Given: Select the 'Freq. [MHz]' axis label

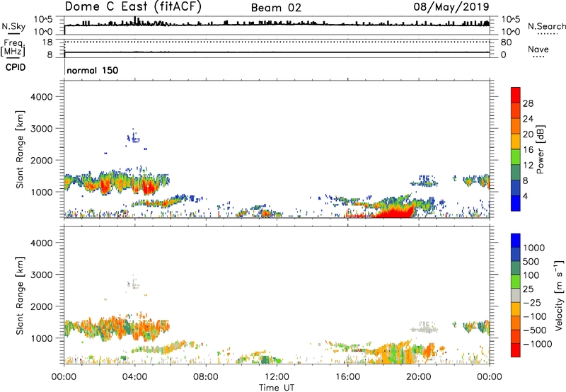Looking at the screenshot, I should click(13, 47).
